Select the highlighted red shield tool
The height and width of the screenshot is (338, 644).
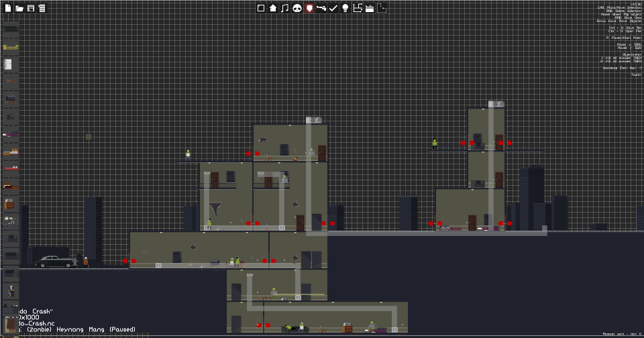309,8
